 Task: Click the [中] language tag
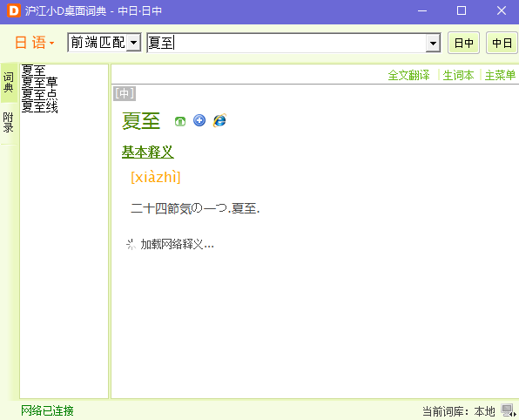point(125,93)
